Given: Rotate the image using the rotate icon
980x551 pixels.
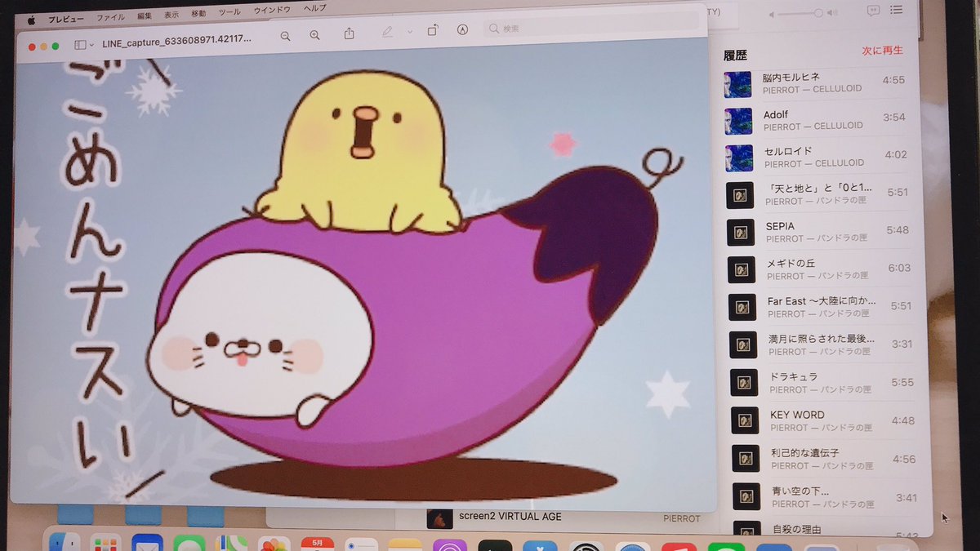Looking at the screenshot, I should coord(433,30).
